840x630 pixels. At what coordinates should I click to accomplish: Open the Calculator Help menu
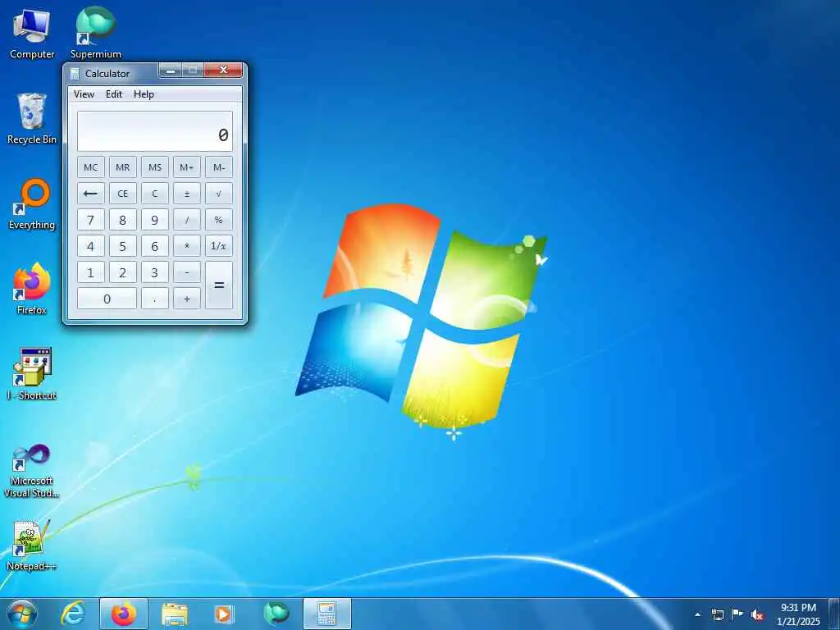click(x=144, y=94)
